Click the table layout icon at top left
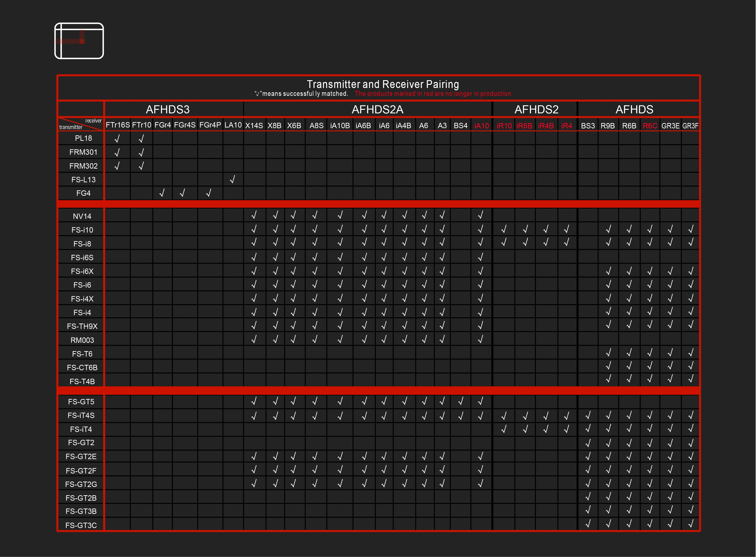This screenshot has width=756, height=557. (79, 41)
